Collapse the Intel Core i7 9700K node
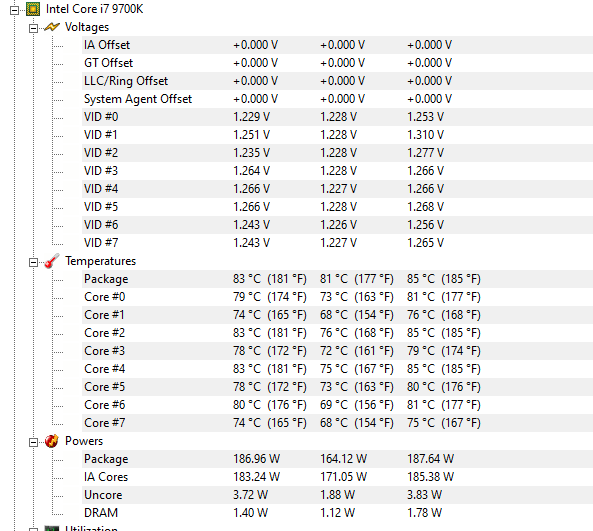Screen dimensions: 593x531 pyautogui.click(x=14, y=10)
